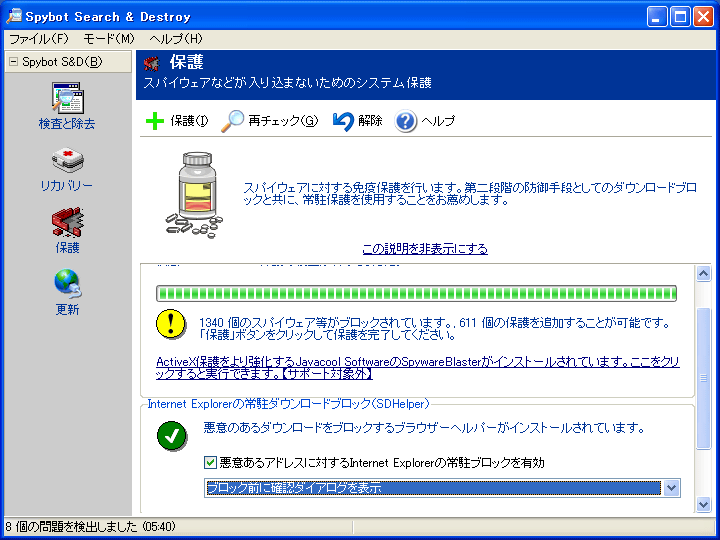The width and height of the screenshot is (720, 540).
Task: Minimize the Spybot Search & Destroy window
Action: coord(657,17)
